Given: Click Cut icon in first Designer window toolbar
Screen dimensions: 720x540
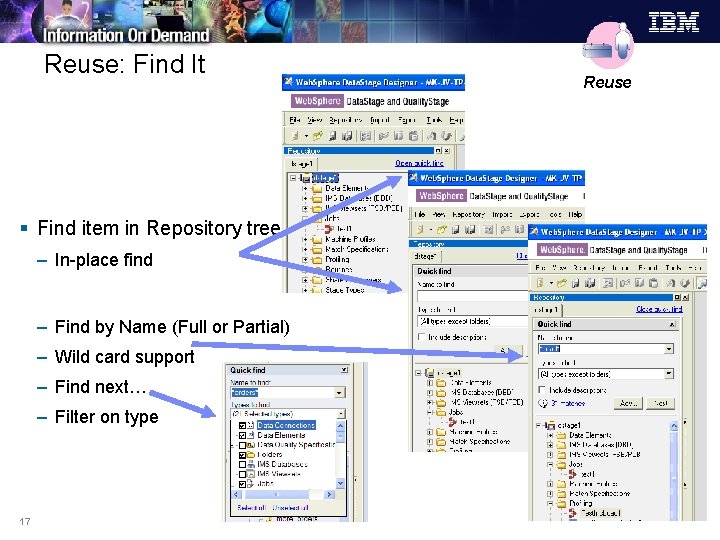Looking at the screenshot, I should (x=384, y=135).
